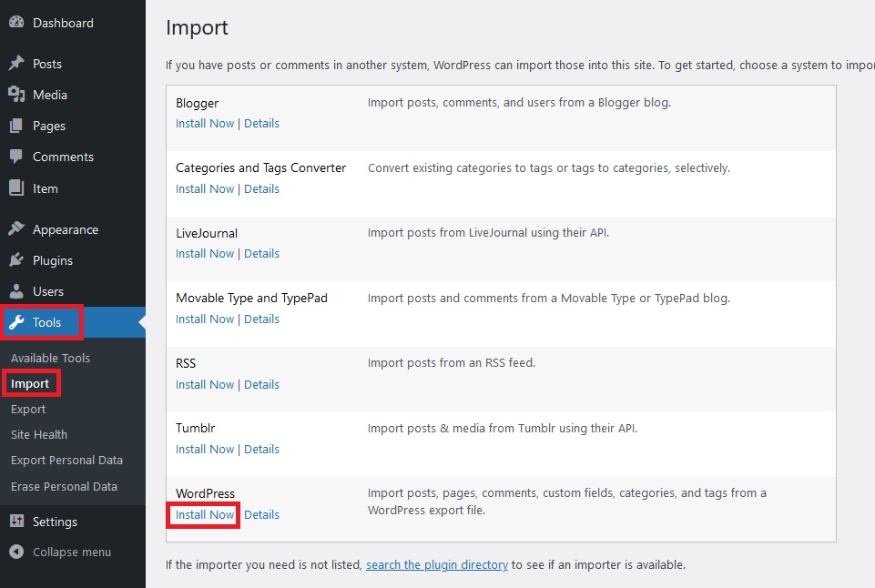Install the LiveJournal importer now
Viewport: 875px width, 588px height.
(x=205, y=253)
